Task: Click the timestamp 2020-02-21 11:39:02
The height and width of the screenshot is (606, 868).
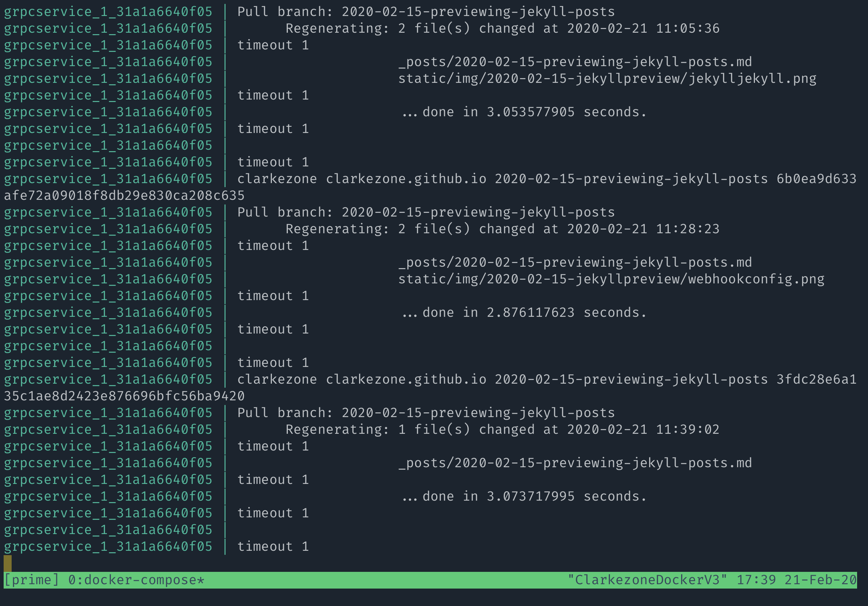Action: coord(677,429)
